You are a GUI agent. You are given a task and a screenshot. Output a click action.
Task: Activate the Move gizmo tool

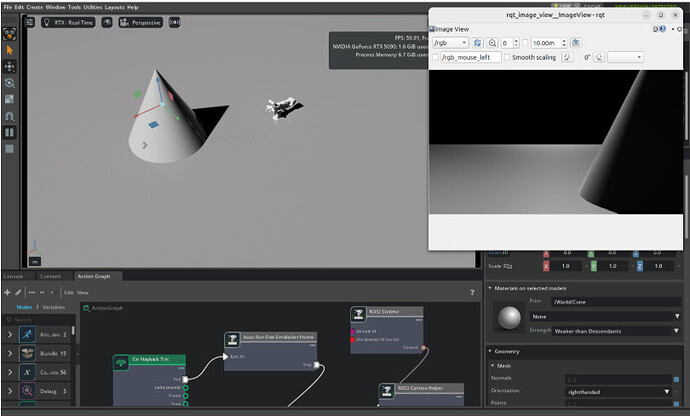click(9, 66)
